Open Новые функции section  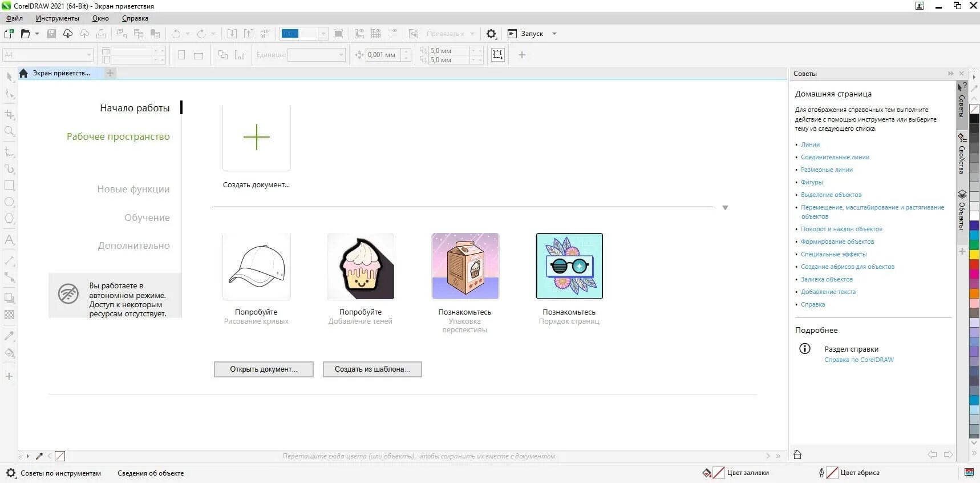133,189
